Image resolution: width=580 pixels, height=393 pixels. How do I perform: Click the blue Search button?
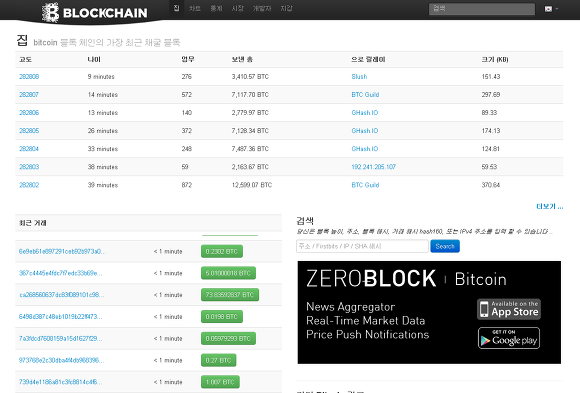tap(445, 246)
